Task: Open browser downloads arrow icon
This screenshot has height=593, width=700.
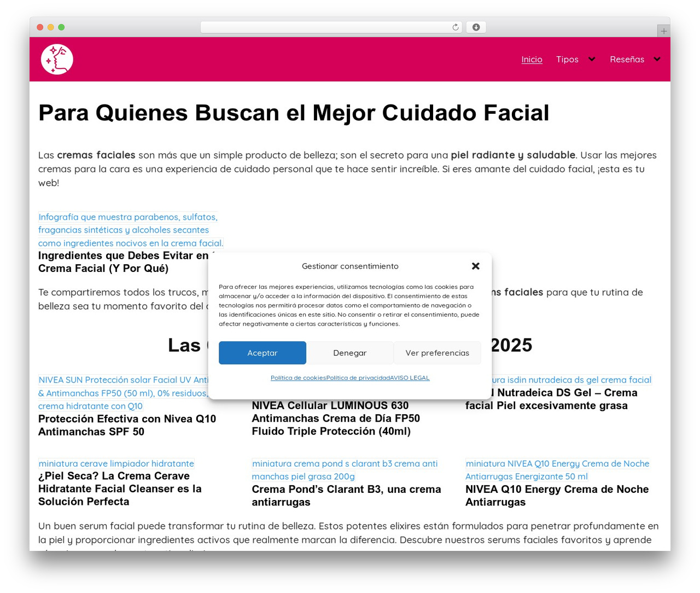Action: (476, 27)
